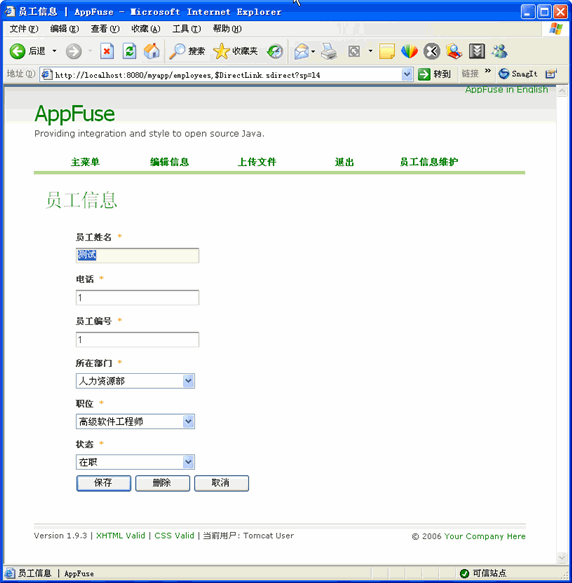572x583 pixels.
Task: Click the 链接 Links toolbar label
Action: click(470, 74)
